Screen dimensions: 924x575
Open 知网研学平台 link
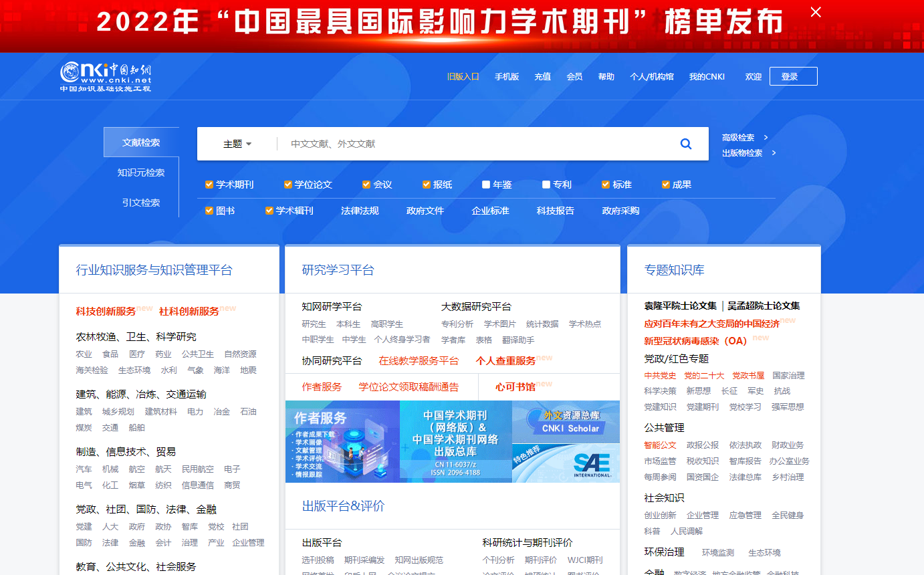tap(332, 307)
